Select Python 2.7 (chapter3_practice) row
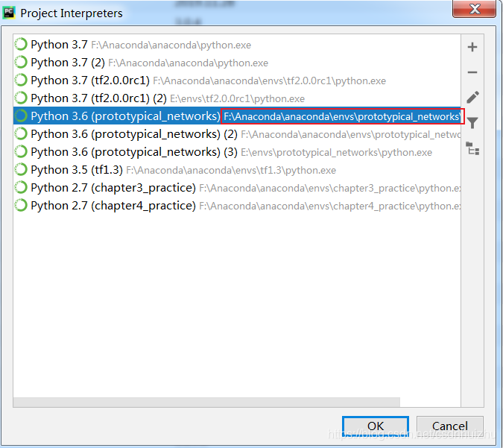 237,188
